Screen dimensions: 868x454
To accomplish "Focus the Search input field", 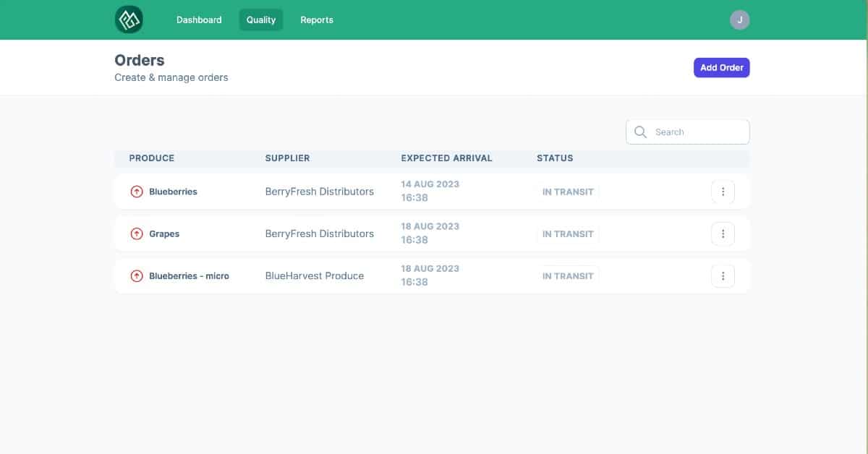I will point(687,132).
